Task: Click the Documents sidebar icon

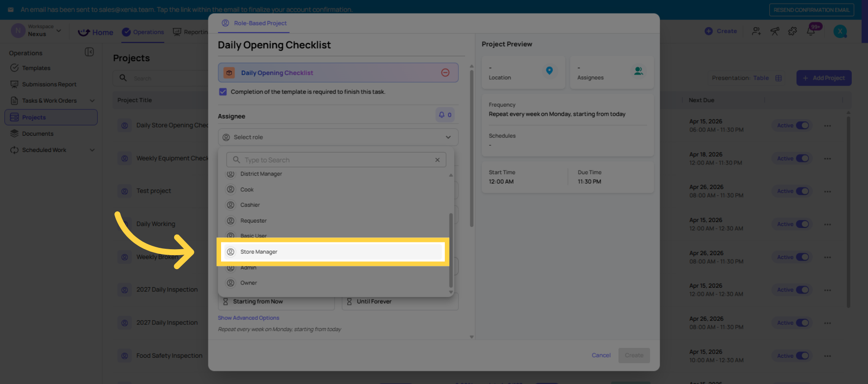Action: click(x=14, y=133)
